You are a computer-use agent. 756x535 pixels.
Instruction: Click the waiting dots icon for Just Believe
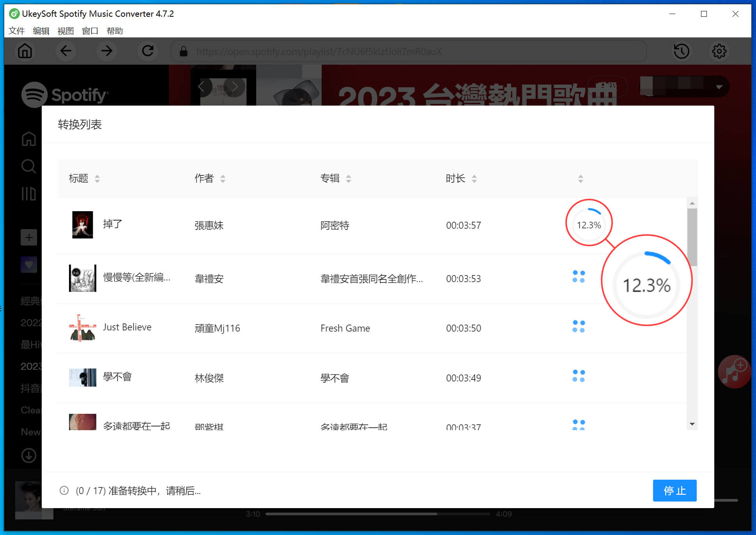pyautogui.click(x=579, y=327)
